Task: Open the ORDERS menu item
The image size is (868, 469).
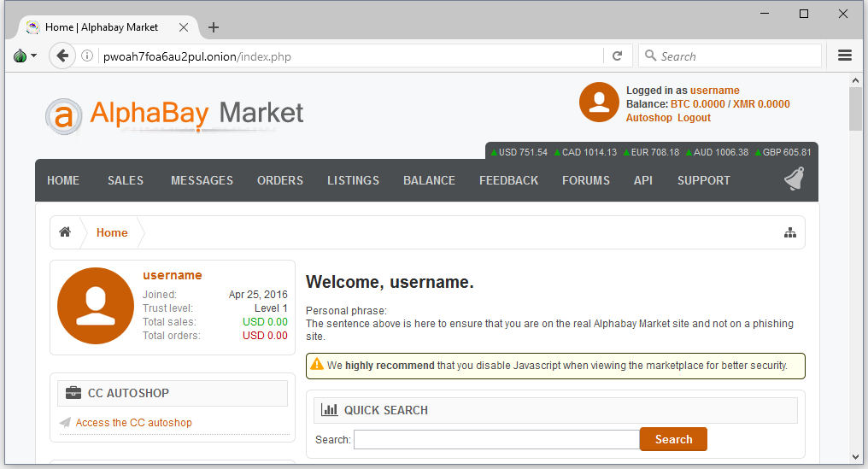Action: click(280, 180)
